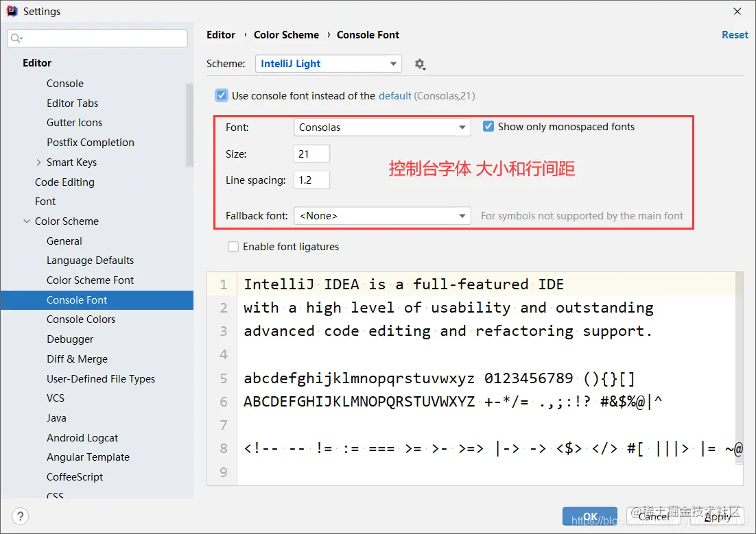Select User-Defined File Types item
This screenshot has height=534, width=756.
tap(101, 379)
